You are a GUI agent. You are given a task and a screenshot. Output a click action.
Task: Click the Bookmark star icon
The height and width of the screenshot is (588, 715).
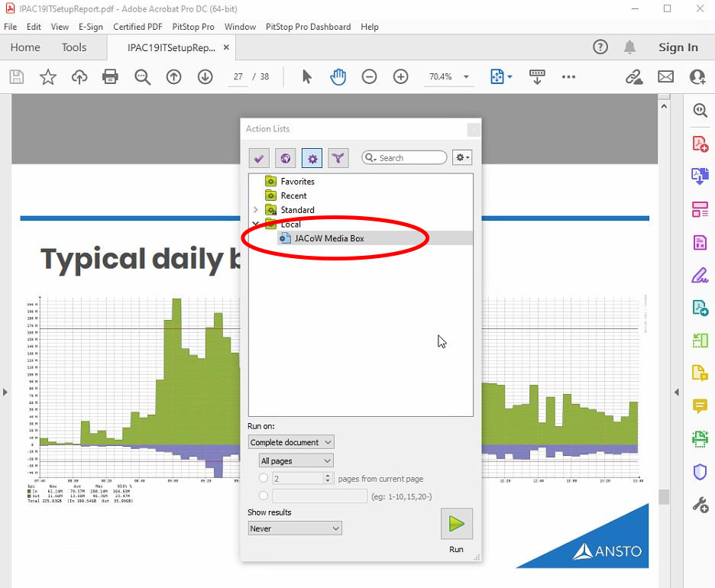48,77
